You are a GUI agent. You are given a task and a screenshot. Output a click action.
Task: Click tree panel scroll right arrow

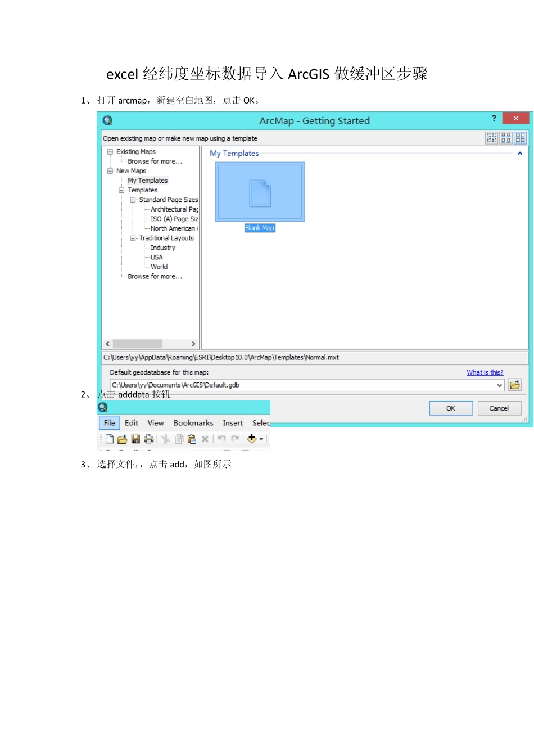tap(193, 344)
